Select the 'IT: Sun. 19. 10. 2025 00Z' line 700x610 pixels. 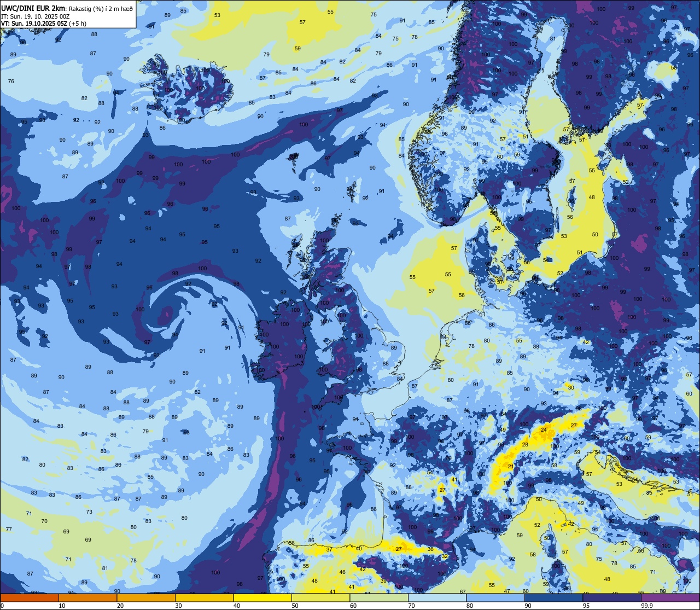pos(35,16)
